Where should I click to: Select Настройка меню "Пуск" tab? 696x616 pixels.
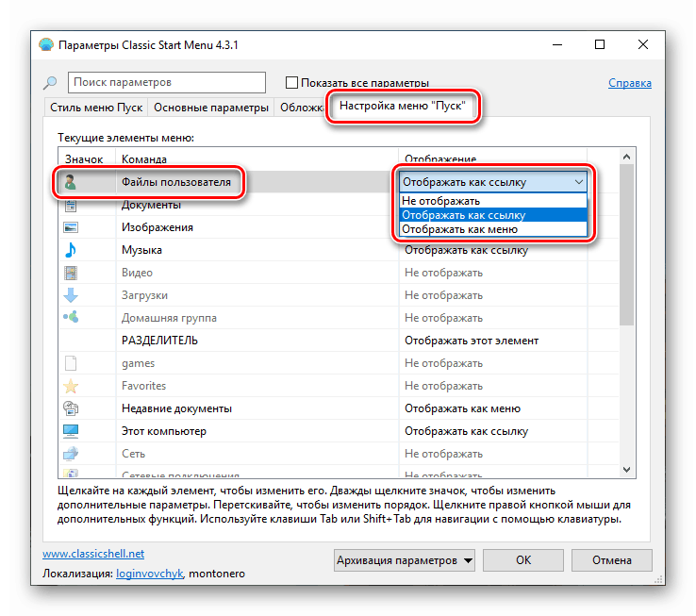pos(403,106)
